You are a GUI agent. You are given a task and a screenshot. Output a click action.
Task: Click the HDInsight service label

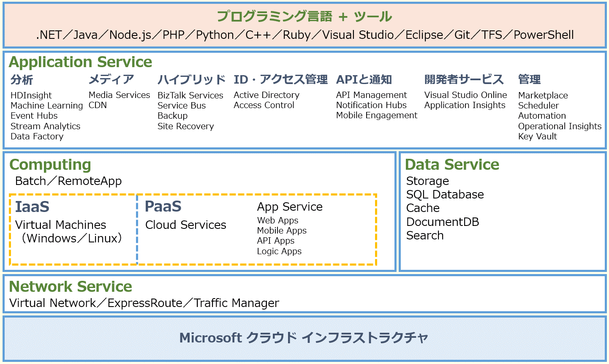pos(31,95)
